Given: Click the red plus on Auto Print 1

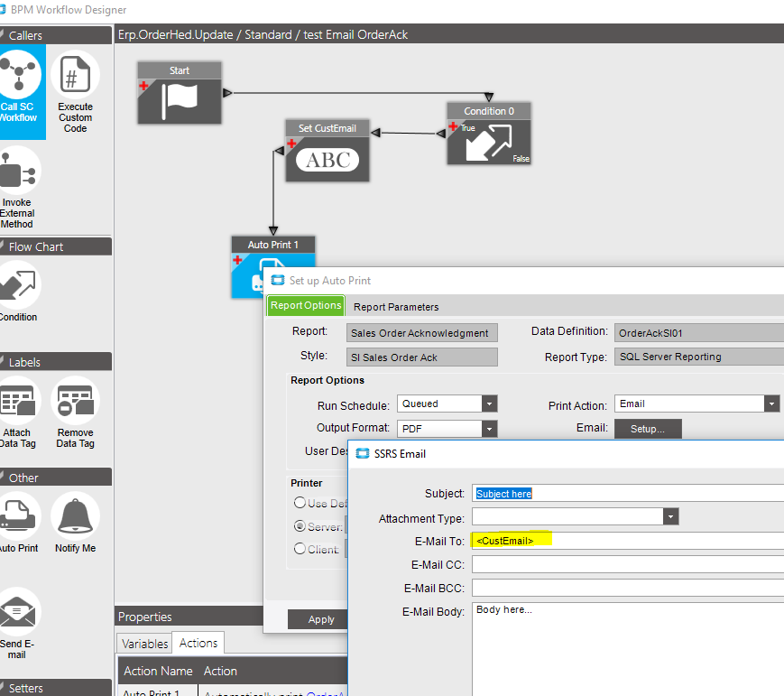Looking at the screenshot, I should tap(237, 260).
